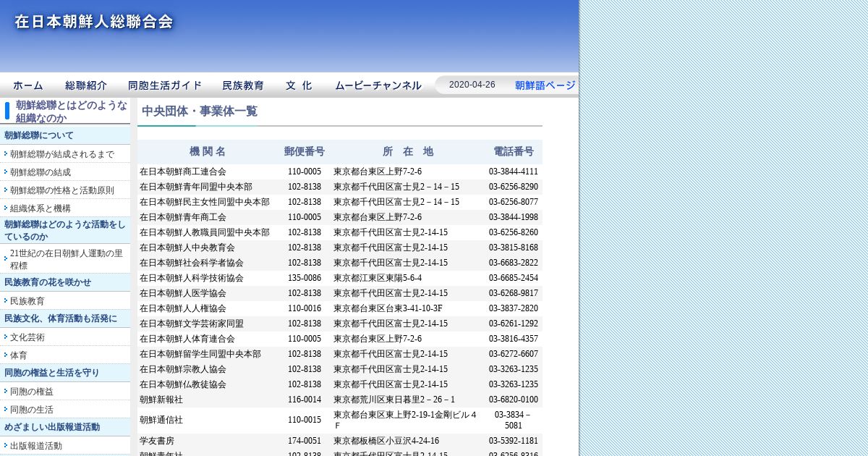The width and height of the screenshot is (868, 456).
Task: Open the ホーム menu item
Action: (x=28, y=85)
